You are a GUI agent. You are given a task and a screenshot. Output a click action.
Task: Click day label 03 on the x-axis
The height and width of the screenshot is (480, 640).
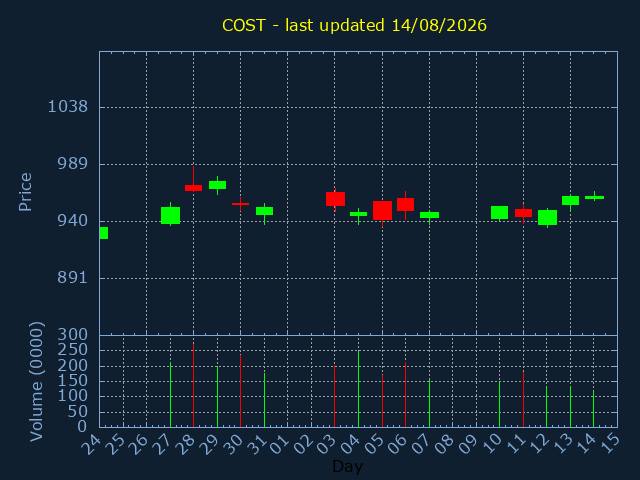(326, 444)
